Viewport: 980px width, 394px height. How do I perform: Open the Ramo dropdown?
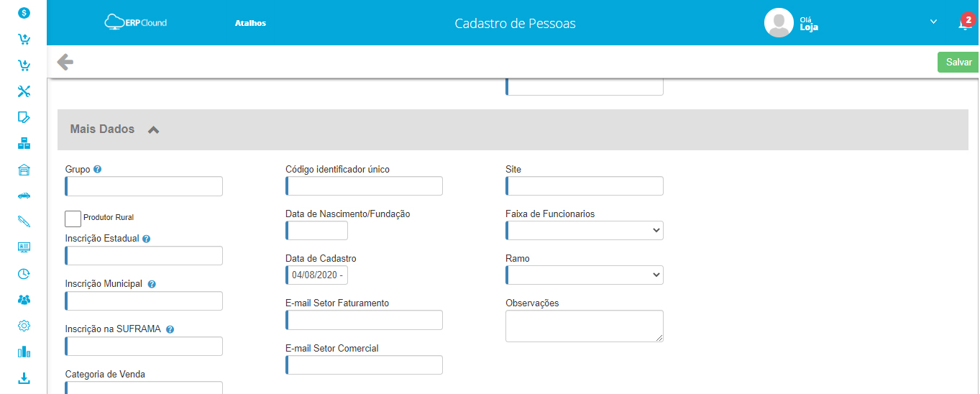585,275
